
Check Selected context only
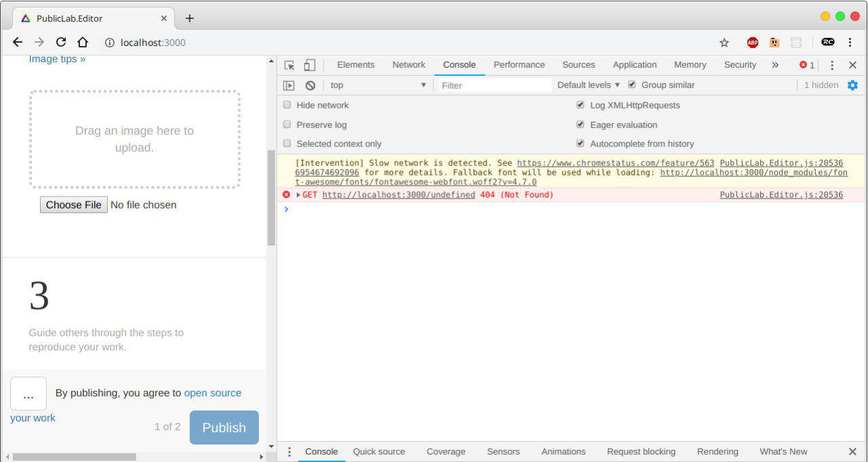[x=287, y=144]
